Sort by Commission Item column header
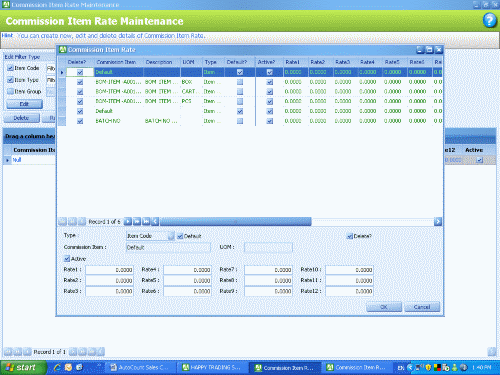 click(118, 62)
